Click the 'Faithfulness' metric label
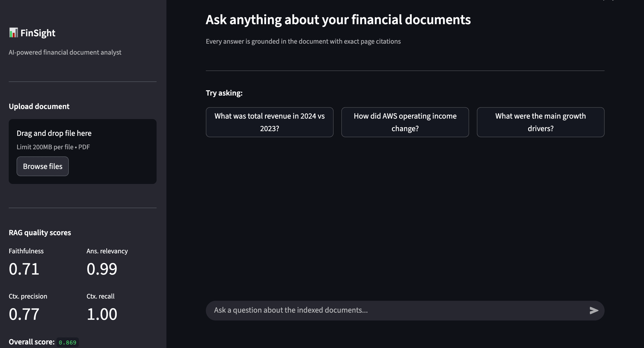Image resolution: width=644 pixels, height=348 pixels. coord(26,251)
